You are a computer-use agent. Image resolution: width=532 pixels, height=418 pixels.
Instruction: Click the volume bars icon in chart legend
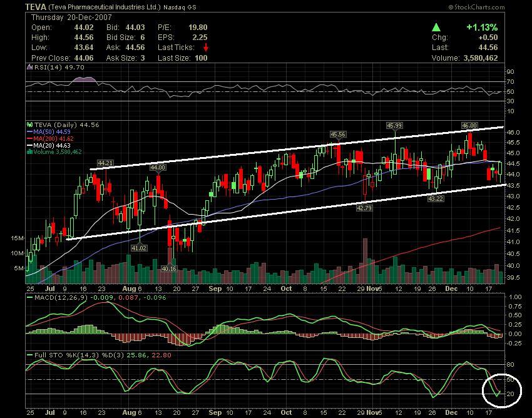click(29, 151)
